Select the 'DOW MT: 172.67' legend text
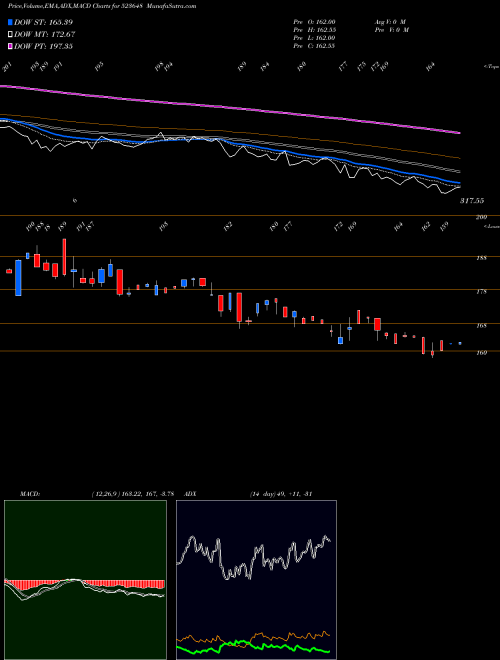Screen dimensions: 500x660 [45, 34]
